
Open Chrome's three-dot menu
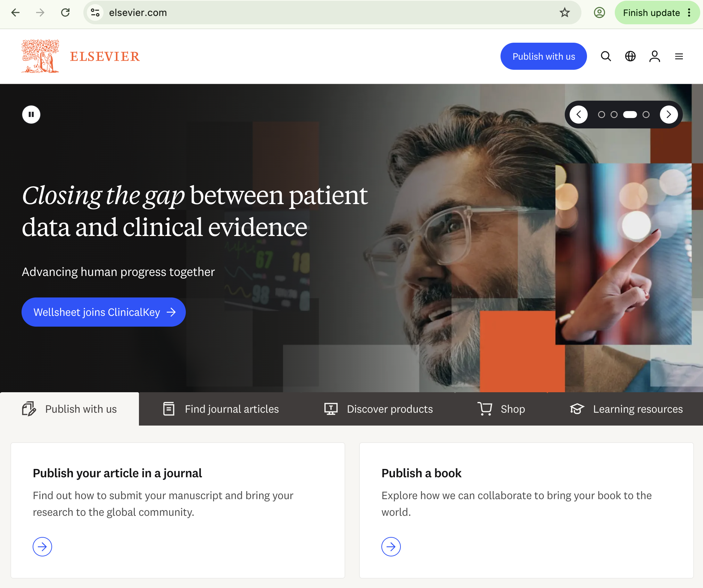click(689, 13)
